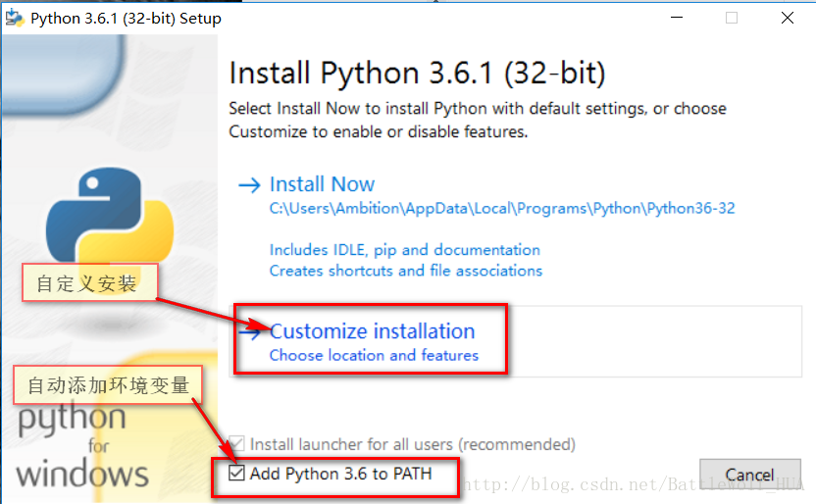Click 'Choose location and features' subtitle
Image resolution: width=816 pixels, height=504 pixels.
click(x=374, y=355)
